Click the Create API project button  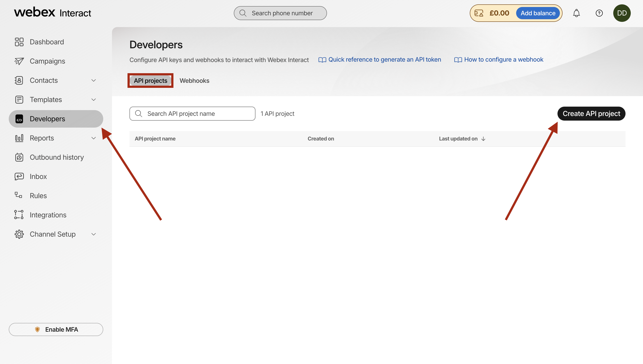[x=591, y=113]
